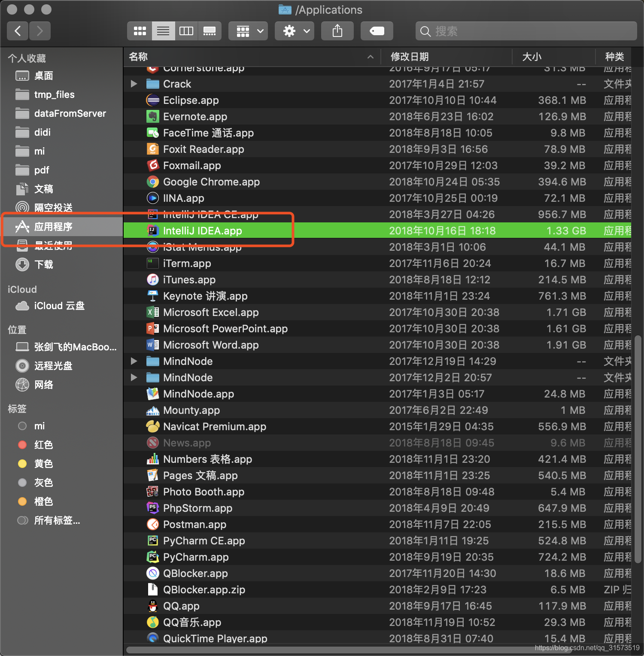
Task: Open dataFromServer in the sidebar
Action: point(62,113)
